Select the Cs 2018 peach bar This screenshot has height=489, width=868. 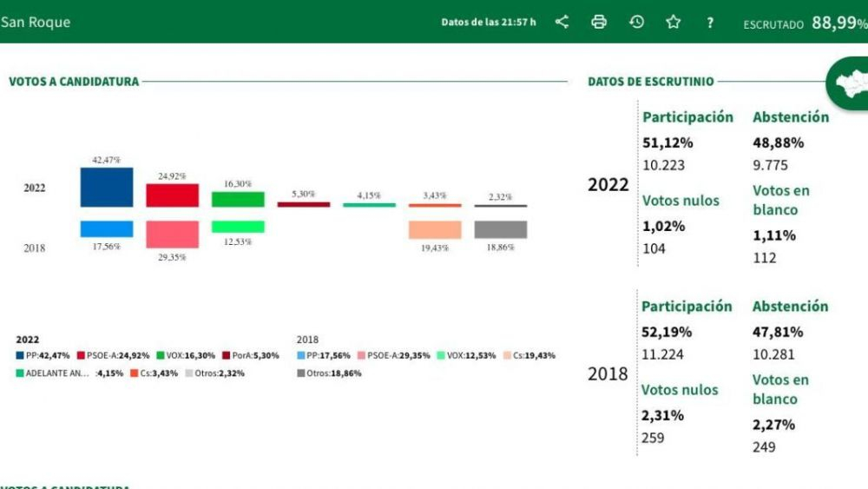pyautogui.click(x=435, y=230)
